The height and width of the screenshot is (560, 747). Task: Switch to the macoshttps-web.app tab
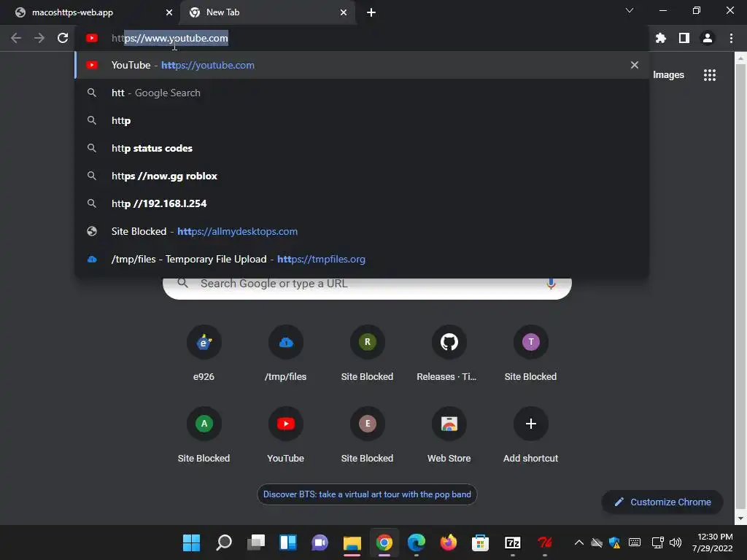90,12
